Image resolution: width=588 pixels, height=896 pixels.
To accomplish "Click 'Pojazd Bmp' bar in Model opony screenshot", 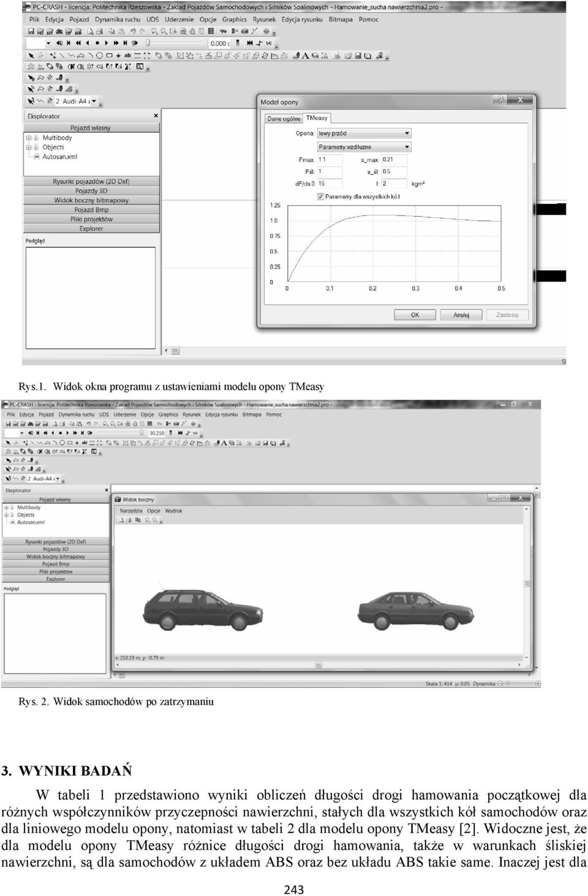I will (x=91, y=210).
